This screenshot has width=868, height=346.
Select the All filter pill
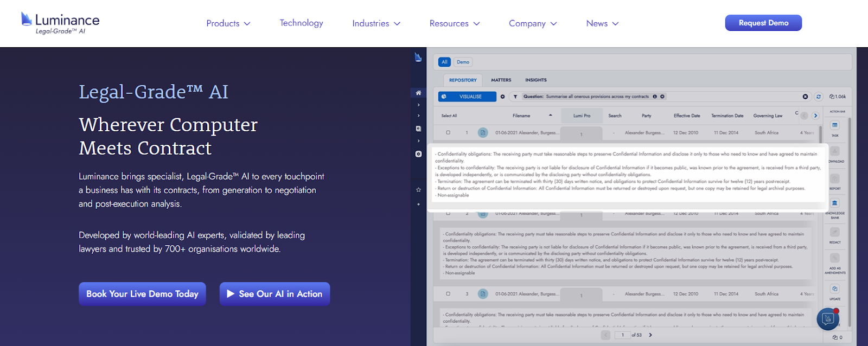[444, 62]
